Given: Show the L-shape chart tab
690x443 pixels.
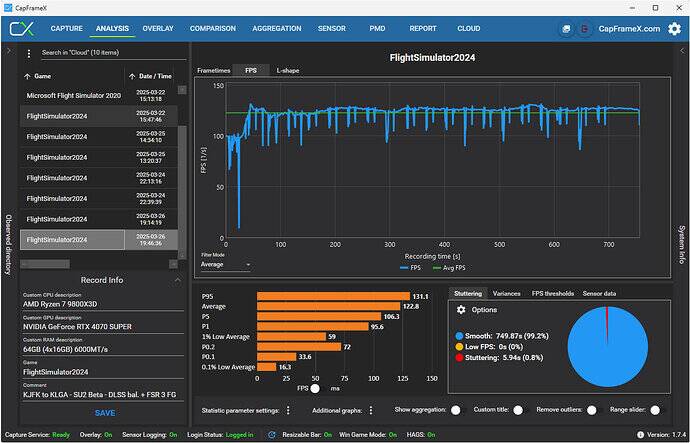Looking at the screenshot, I should (288, 71).
